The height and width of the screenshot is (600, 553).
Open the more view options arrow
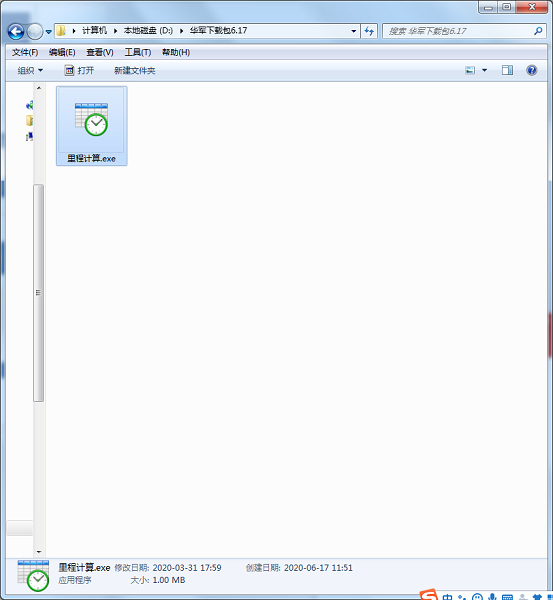(484, 70)
